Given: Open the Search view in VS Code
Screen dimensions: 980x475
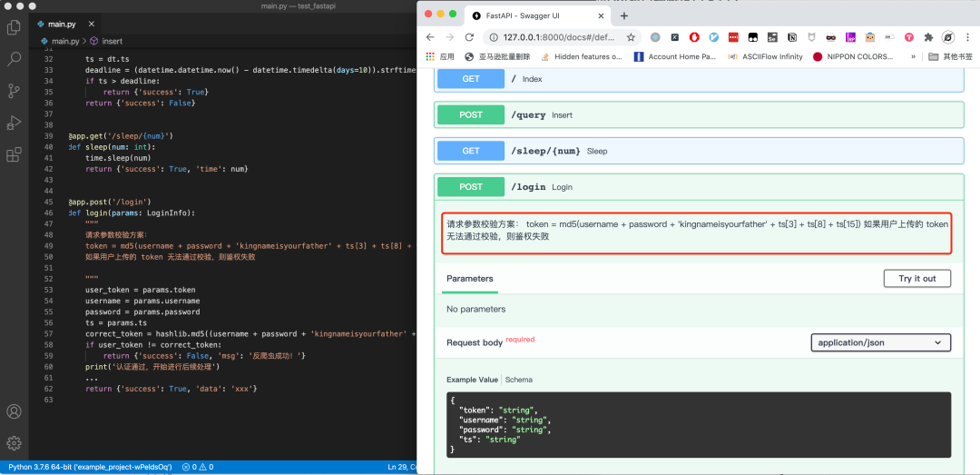Looking at the screenshot, I should [14, 59].
